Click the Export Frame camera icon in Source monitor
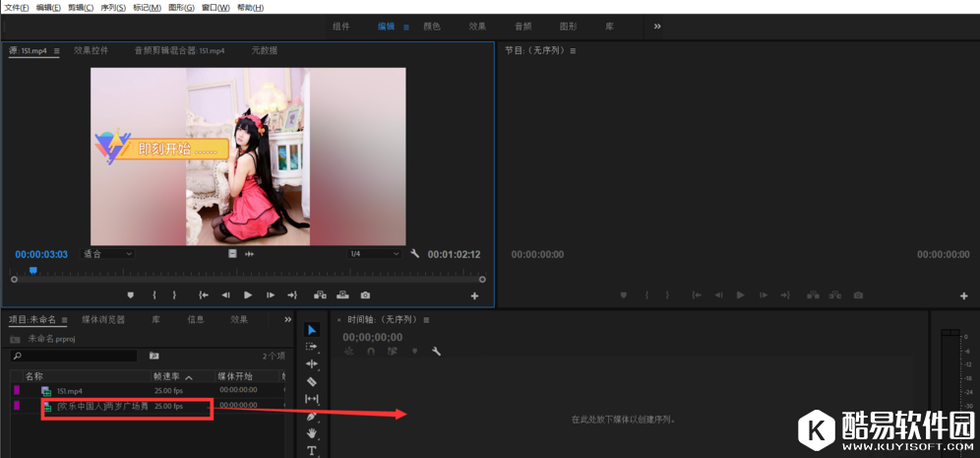Viewport: 980px width, 458px height. [x=365, y=294]
